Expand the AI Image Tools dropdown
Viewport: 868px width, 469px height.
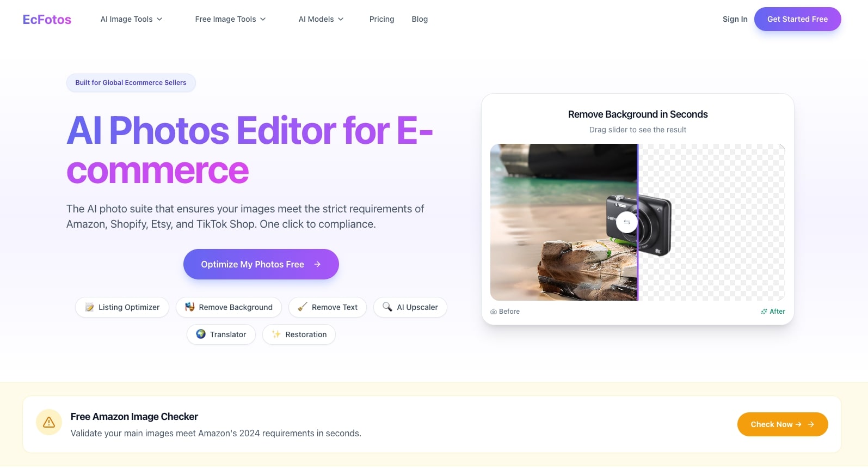(131, 19)
